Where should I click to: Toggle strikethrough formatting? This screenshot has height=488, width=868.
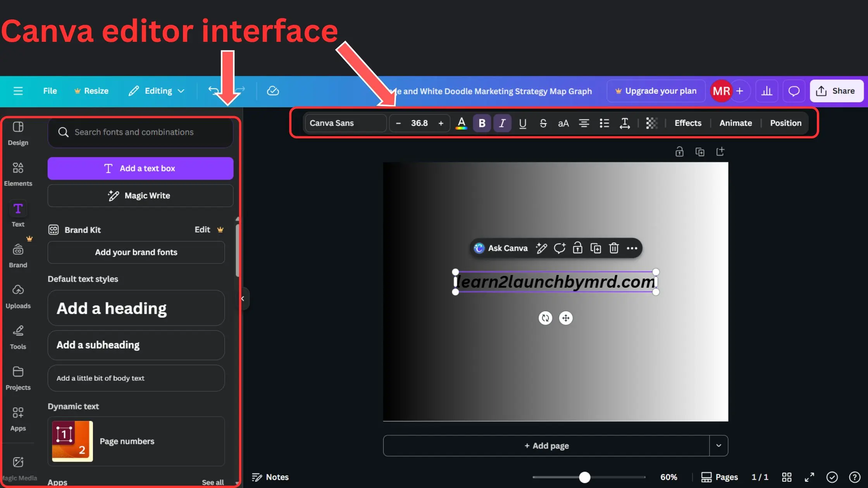(543, 123)
